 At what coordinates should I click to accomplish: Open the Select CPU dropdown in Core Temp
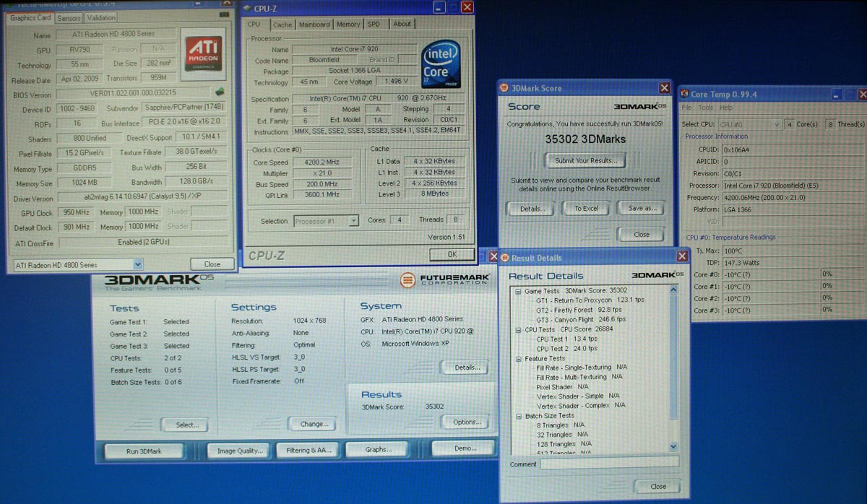coord(775,124)
